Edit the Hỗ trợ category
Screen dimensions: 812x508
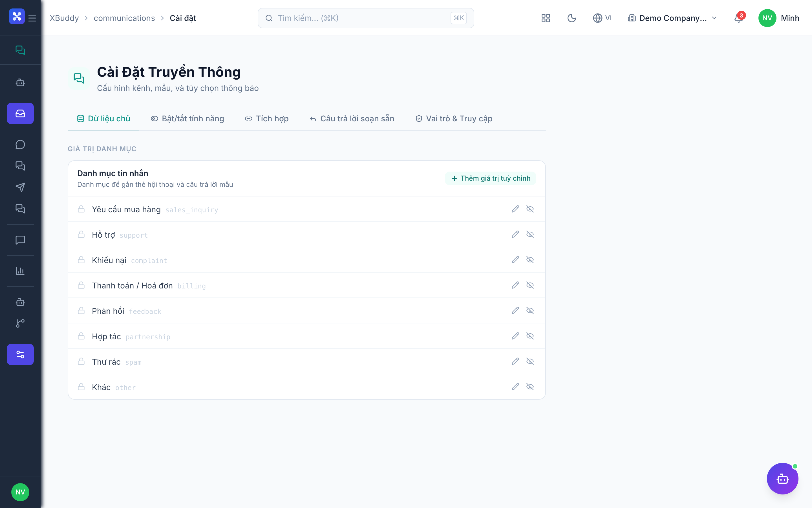pos(515,234)
